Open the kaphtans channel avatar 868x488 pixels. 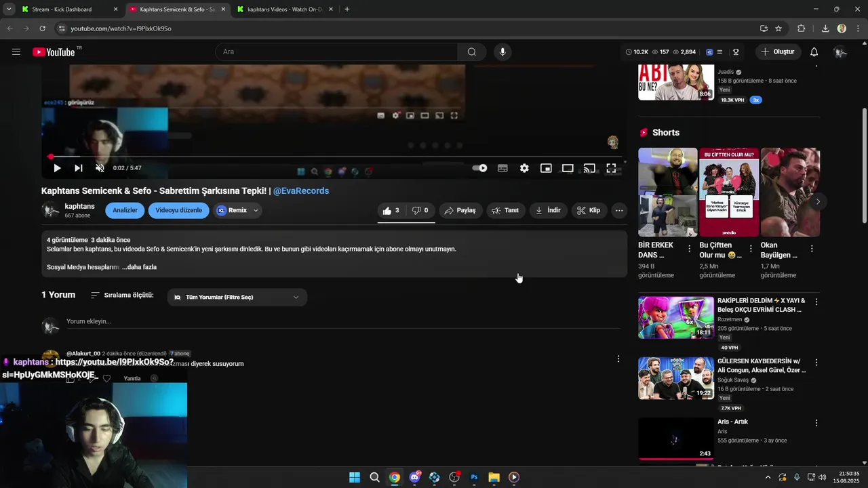(x=51, y=211)
